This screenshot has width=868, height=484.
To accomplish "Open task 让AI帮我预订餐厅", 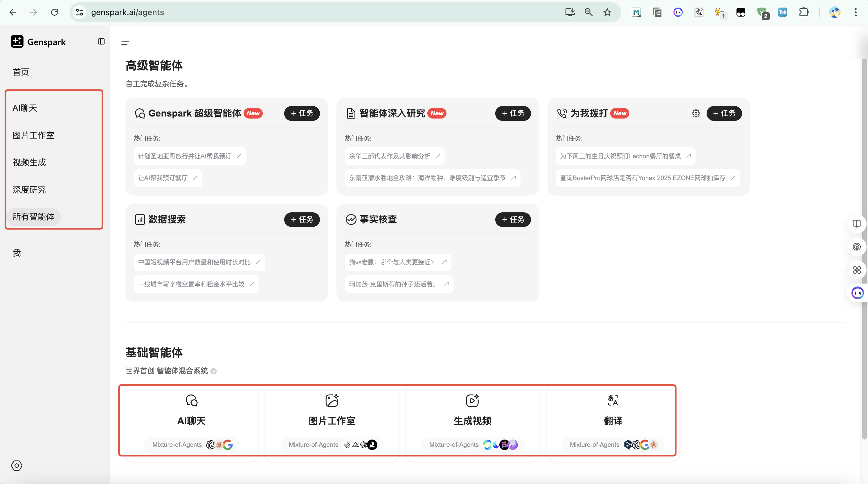I will click(168, 178).
